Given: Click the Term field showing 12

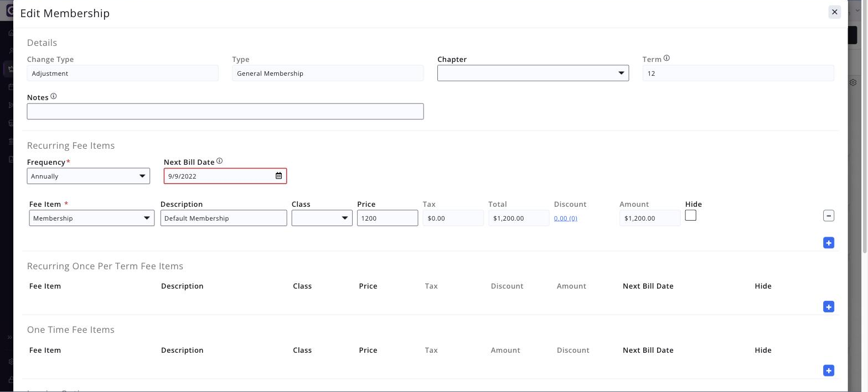Looking at the screenshot, I should coord(738,73).
